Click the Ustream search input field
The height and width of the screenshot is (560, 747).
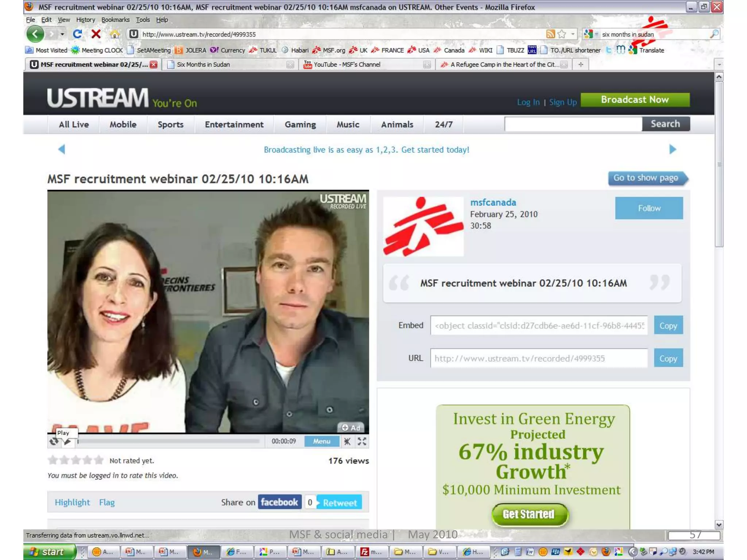tap(573, 124)
